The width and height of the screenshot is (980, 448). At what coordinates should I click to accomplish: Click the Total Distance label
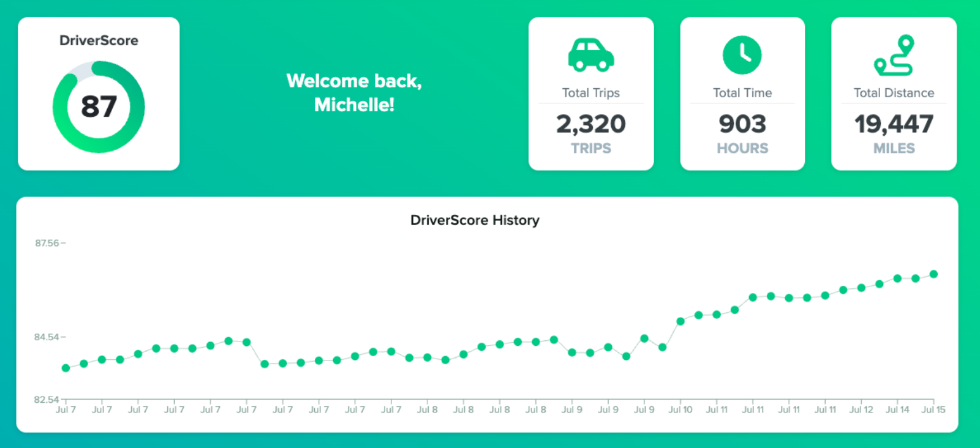pyautogui.click(x=894, y=93)
